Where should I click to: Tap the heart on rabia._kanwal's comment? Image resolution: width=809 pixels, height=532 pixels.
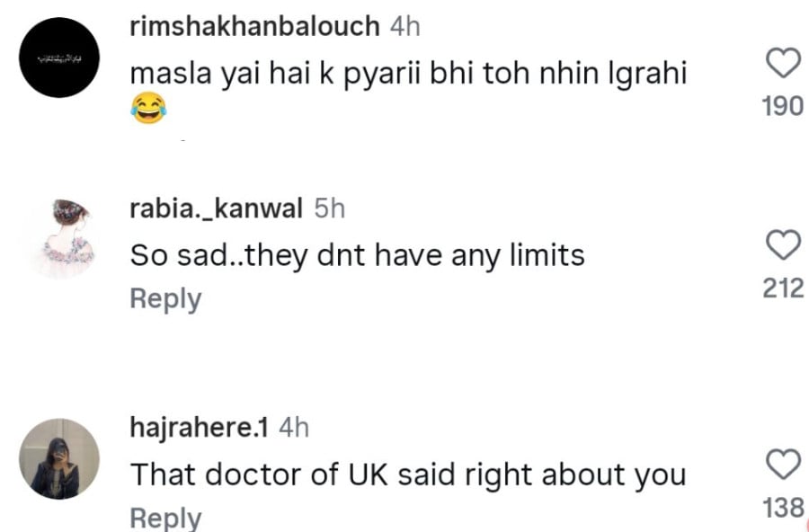point(782,245)
